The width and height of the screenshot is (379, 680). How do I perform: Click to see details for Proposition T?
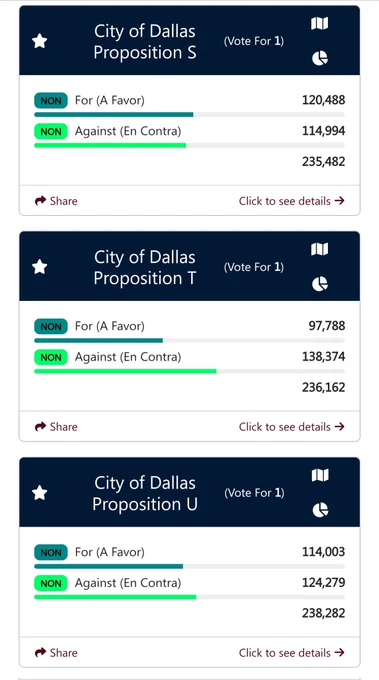[292, 427]
